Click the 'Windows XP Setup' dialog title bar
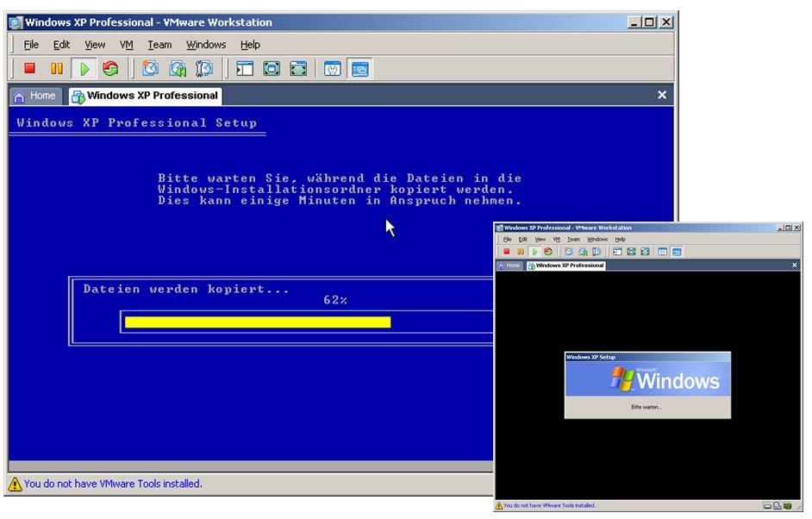 647,357
